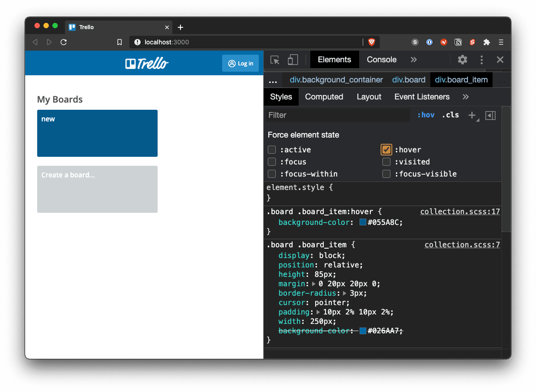Image resolution: width=536 pixels, height=392 pixels.
Task: Click the red S extension icon
Action: pyautogui.click(x=472, y=42)
